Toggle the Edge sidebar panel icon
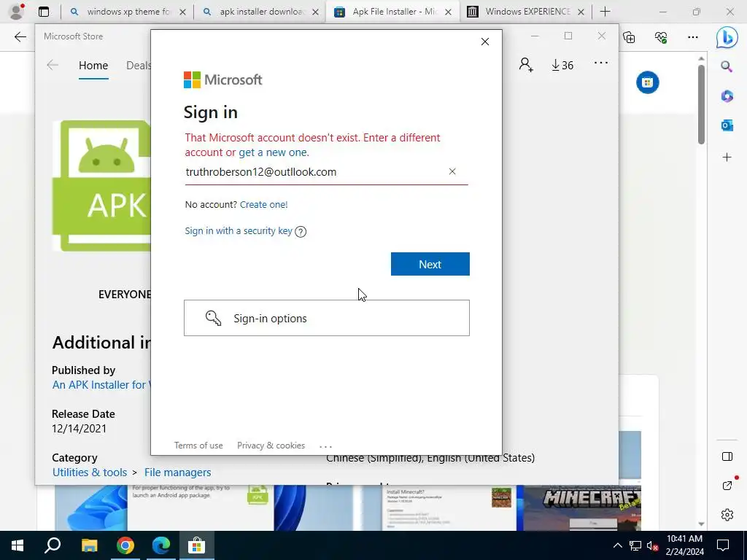The height and width of the screenshot is (560, 747). tap(727, 456)
